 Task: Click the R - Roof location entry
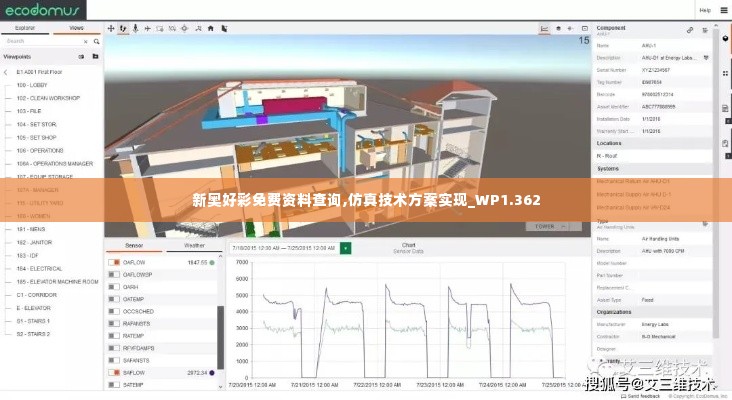(607, 156)
